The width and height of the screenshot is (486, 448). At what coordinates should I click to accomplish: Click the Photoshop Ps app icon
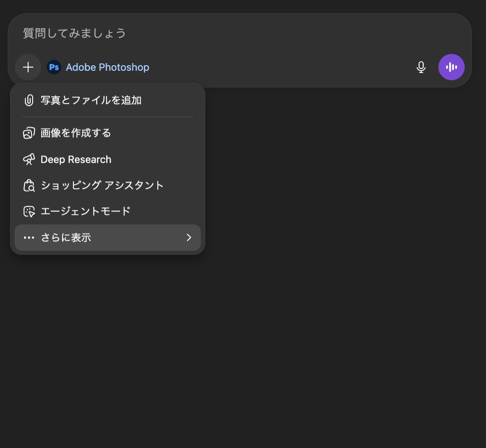(54, 67)
